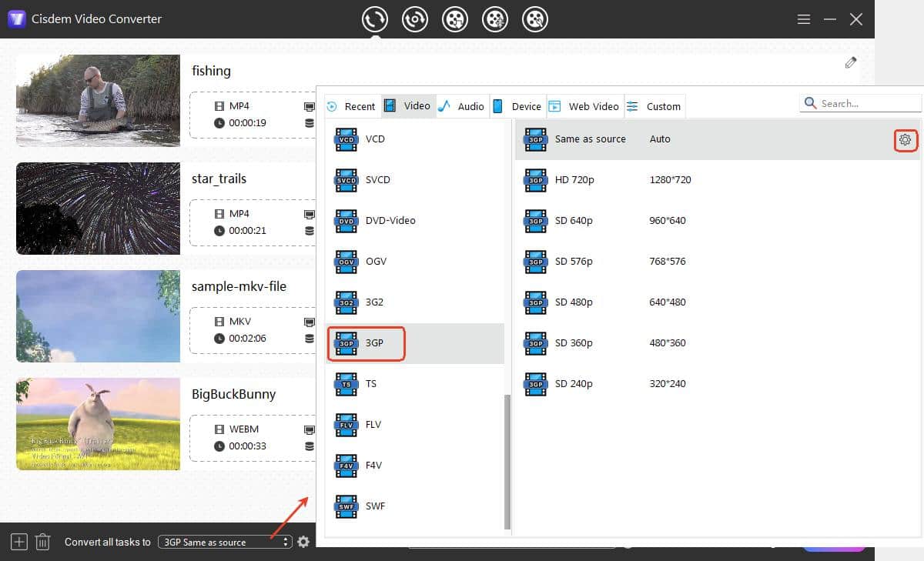Open the video Download tool icon
The width and height of the screenshot is (924, 561).
(455, 19)
